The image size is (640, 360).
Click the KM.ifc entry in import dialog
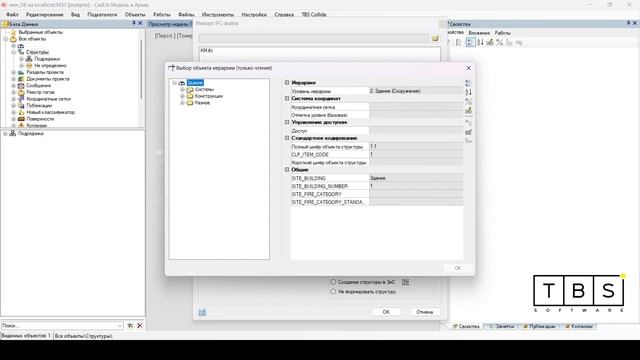pos(207,51)
